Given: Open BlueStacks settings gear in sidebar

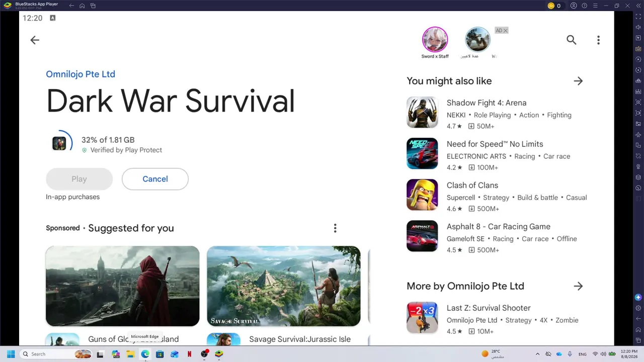Looking at the screenshot, I should 638,308.
